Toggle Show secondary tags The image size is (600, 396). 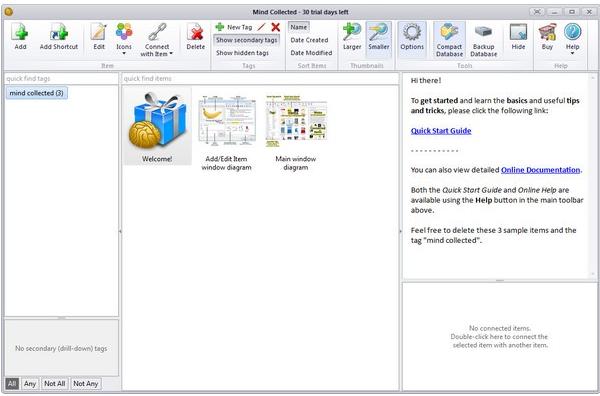(246, 40)
